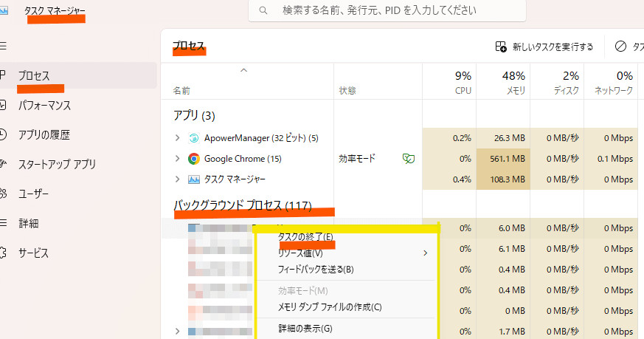
Task: Click the new task run icon
Action: pos(502,47)
